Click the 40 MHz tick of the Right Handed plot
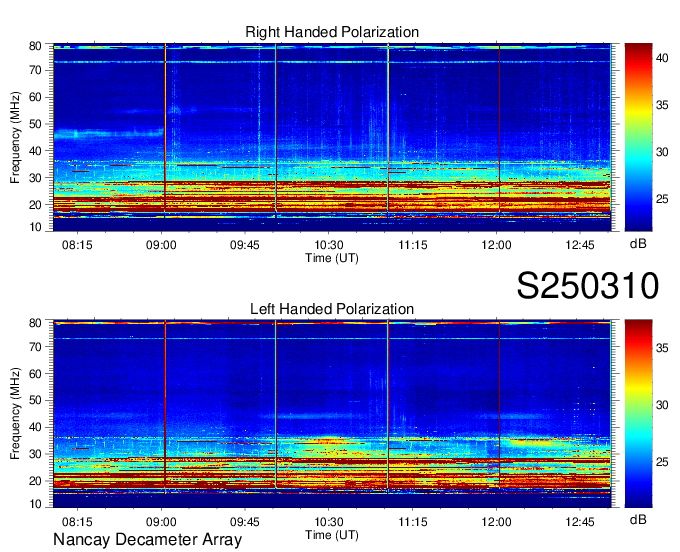This screenshot has width=680, height=552. [x=35, y=151]
